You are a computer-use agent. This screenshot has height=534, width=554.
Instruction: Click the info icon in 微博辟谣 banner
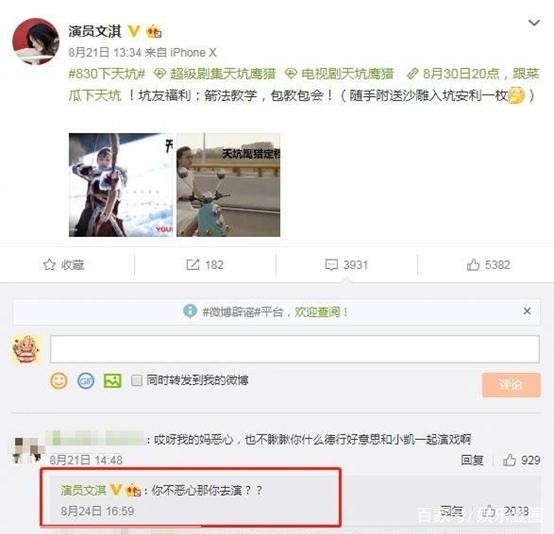tap(190, 311)
